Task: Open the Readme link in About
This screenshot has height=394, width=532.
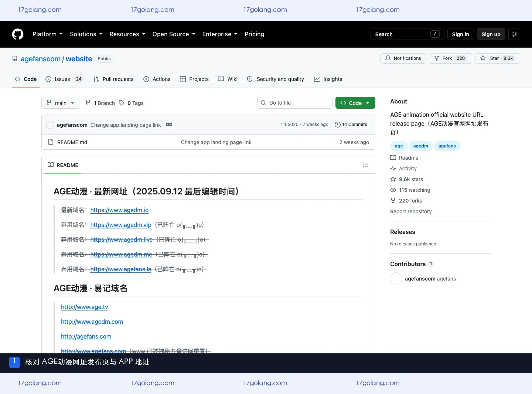Action: tap(405, 158)
